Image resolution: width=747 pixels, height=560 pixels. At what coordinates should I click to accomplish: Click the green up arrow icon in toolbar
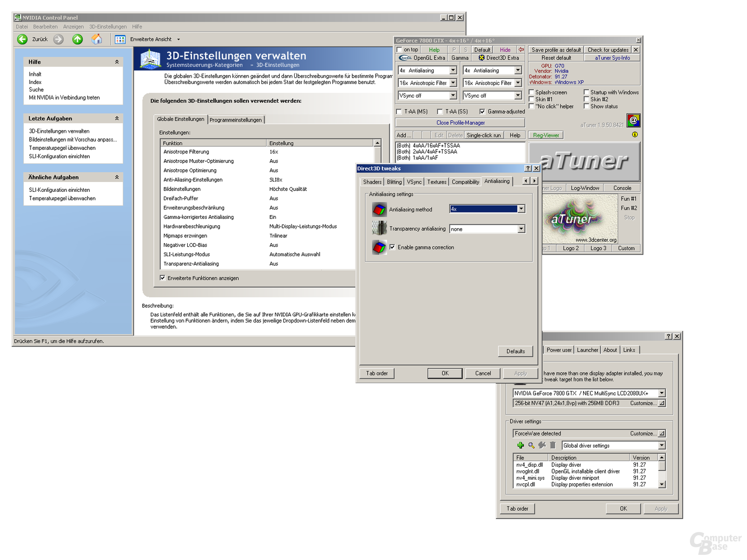point(77,39)
